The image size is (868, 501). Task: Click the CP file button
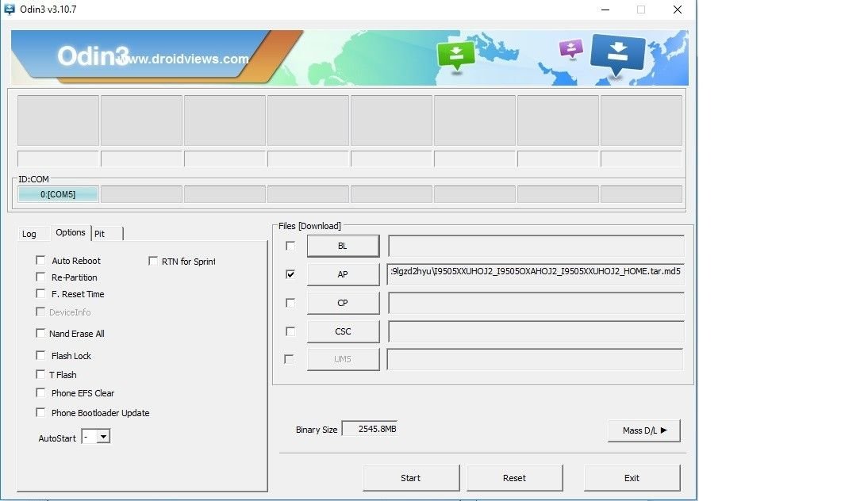[344, 303]
